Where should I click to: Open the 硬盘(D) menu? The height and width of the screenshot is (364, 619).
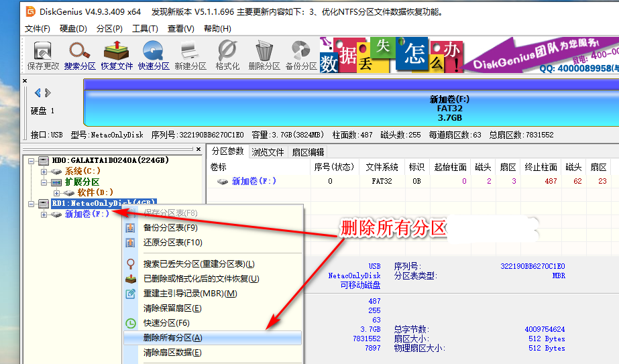click(73, 29)
